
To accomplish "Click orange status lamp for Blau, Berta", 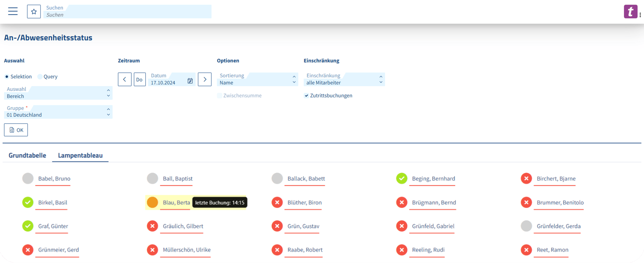I will pyautogui.click(x=152, y=203).
